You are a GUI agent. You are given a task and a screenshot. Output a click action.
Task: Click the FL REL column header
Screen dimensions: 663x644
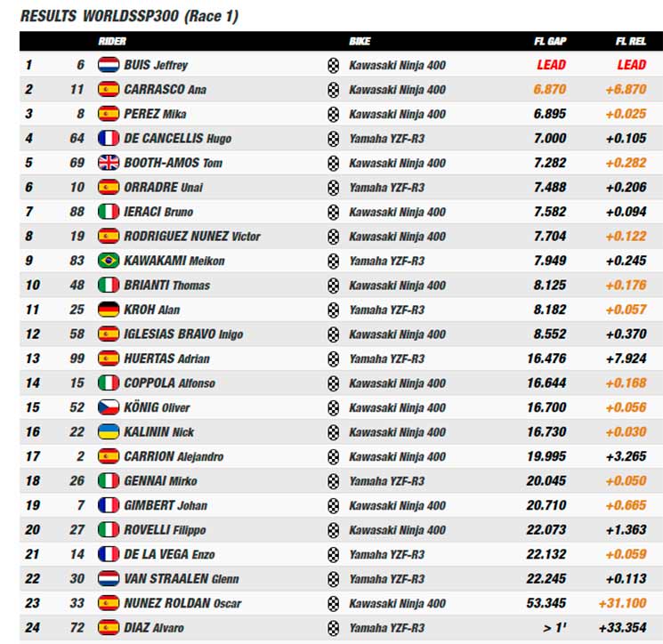pos(630,41)
